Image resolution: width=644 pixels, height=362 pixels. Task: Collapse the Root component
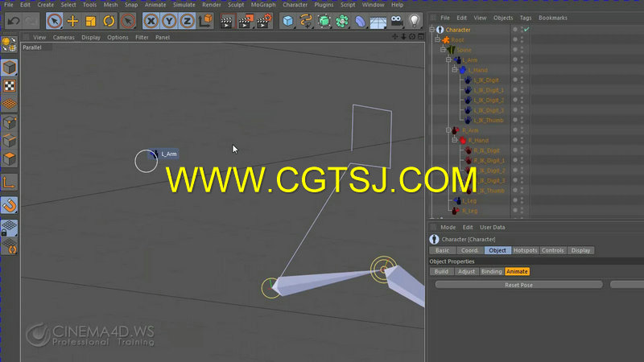438,39
